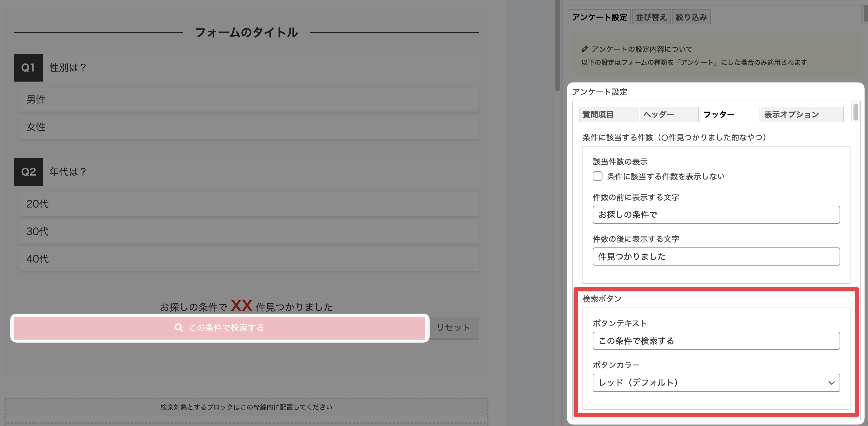Click the magnifier icon on search button
The width and height of the screenshot is (868, 426).
179,328
